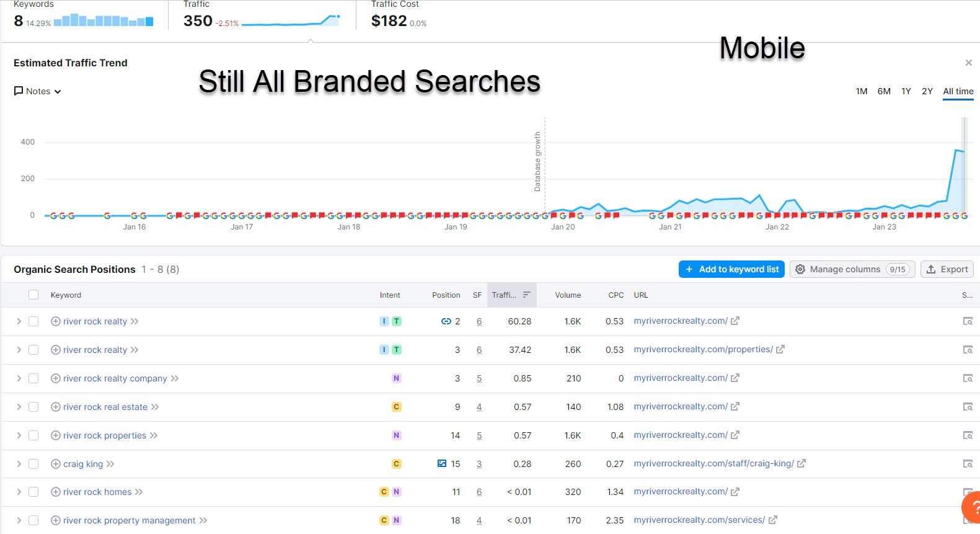
Task: Check the box for river rock realty company
Action: (33, 378)
